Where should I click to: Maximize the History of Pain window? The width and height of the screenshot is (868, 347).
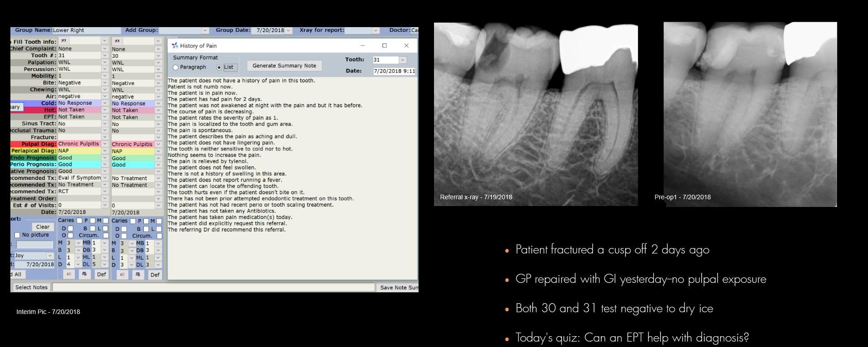point(385,45)
